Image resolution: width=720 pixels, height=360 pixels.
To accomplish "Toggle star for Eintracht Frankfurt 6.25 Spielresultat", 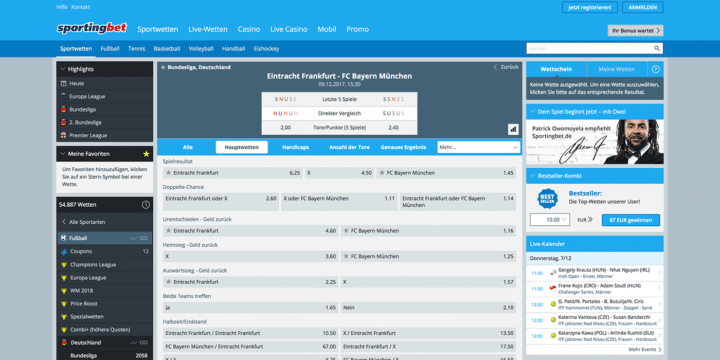I will pos(169,173).
